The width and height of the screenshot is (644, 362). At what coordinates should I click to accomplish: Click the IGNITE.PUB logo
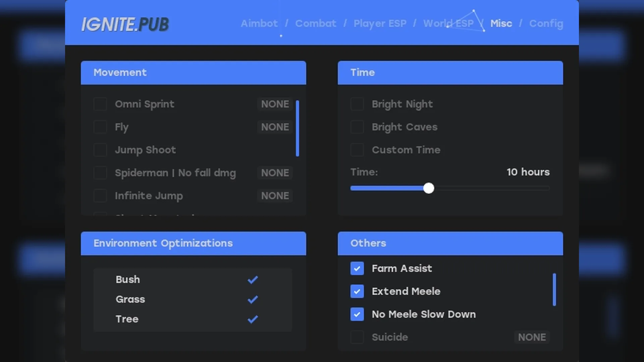pos(125,24)
